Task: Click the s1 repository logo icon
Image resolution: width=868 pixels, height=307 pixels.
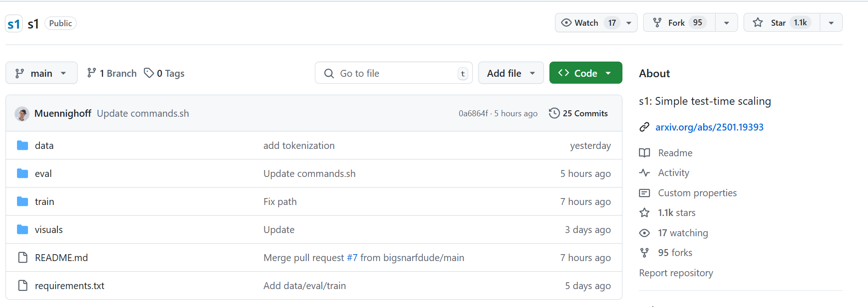Action: (14, 23)
